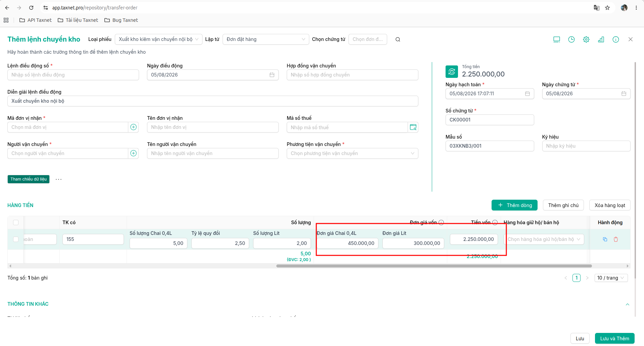Click the info circle icon in header
This screenshot has height=346, width=644.
click(615, 40)
